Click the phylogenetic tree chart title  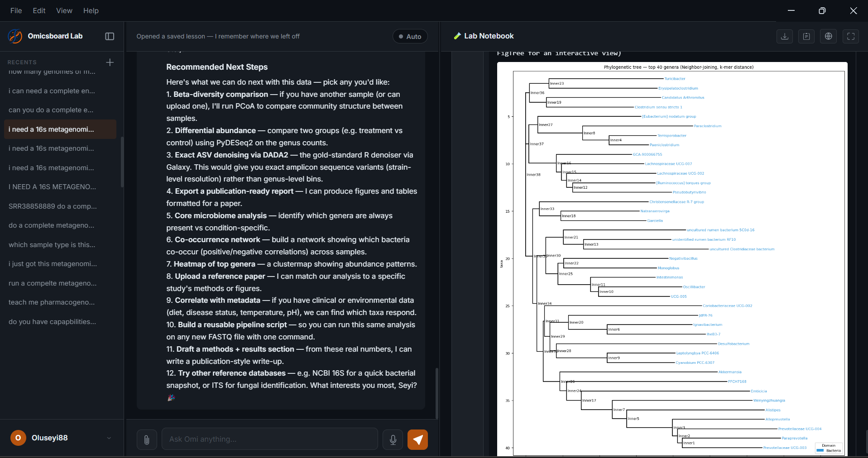pos(679,67)
